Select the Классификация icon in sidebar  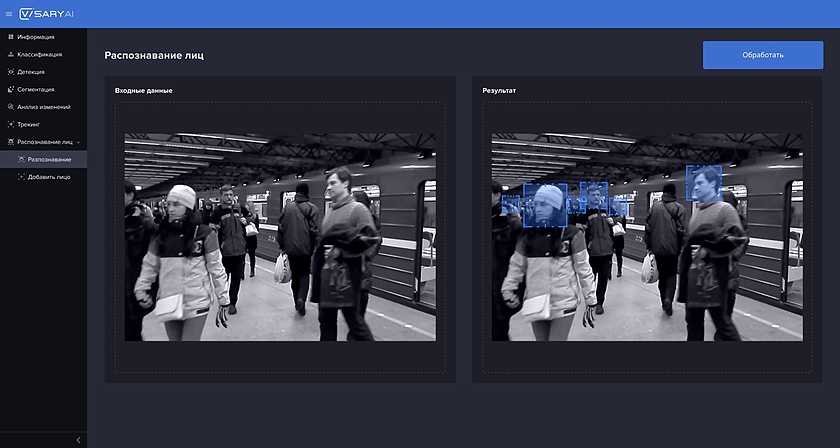(10, 54)
